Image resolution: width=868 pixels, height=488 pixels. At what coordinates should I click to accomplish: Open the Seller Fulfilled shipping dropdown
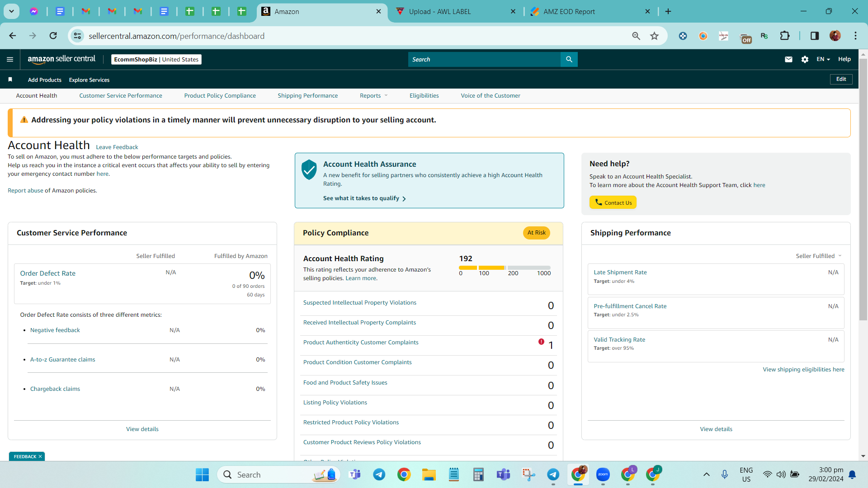[819, 256]
